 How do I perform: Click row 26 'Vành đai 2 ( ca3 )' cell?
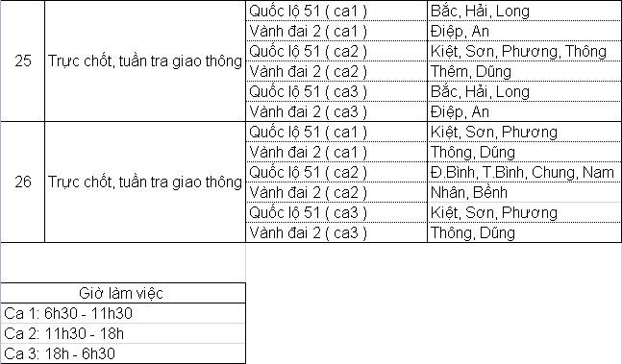tap(336, 232)
